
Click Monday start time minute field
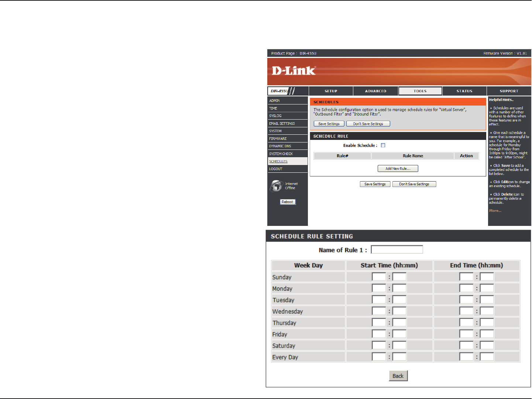pos(399,288)
